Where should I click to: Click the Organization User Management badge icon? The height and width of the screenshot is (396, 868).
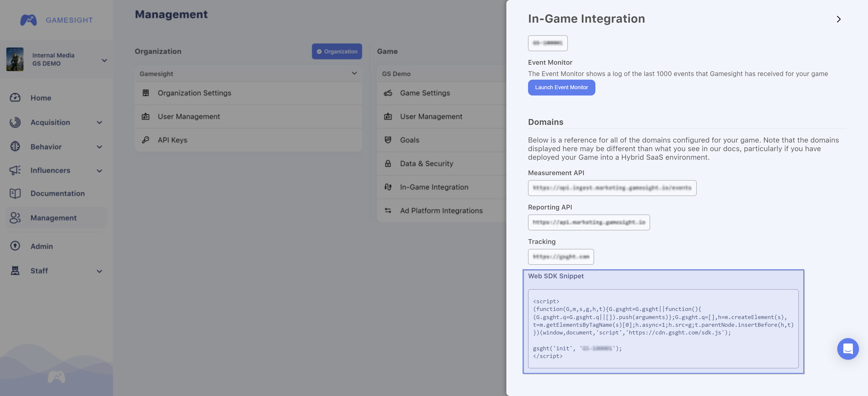(146, 116)
